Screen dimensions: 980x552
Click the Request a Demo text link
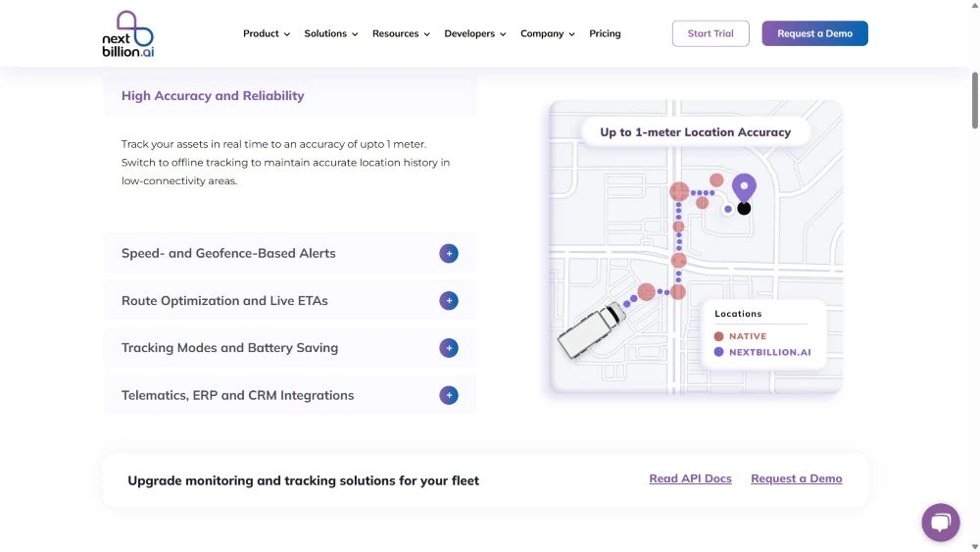click(796, 478)
